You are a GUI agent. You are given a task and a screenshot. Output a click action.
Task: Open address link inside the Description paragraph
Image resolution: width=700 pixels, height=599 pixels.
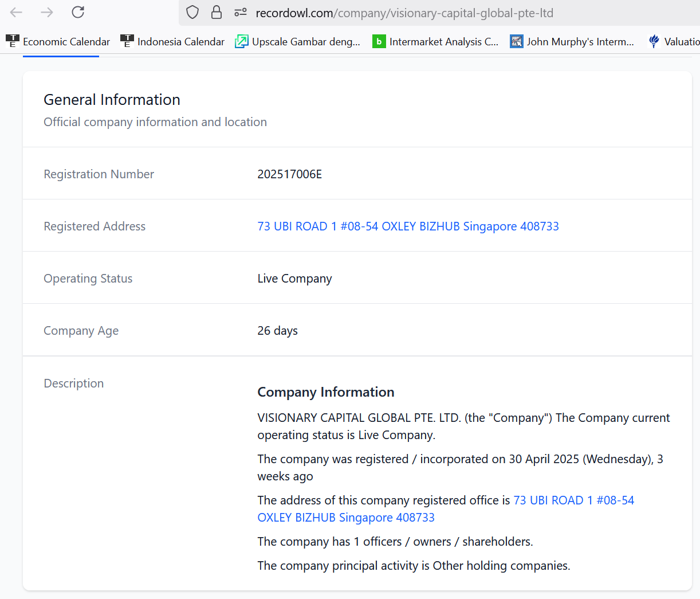[x=446, y=508]
